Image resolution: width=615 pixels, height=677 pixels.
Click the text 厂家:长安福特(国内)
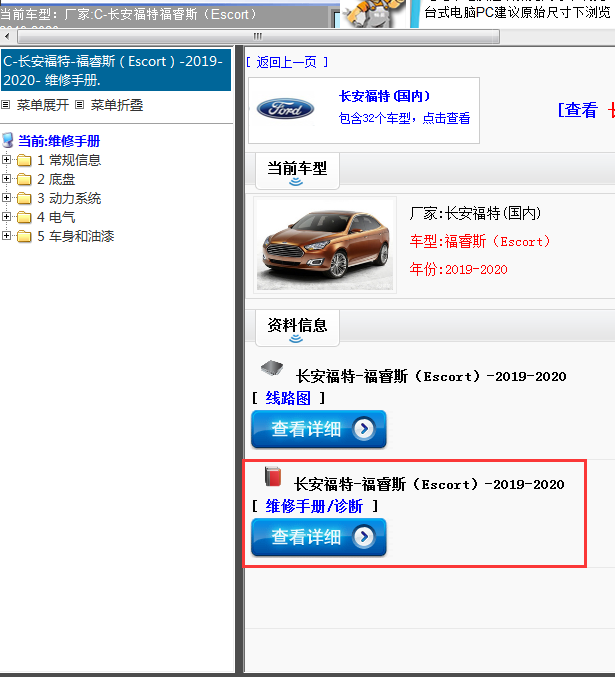[x=475, y=213]
